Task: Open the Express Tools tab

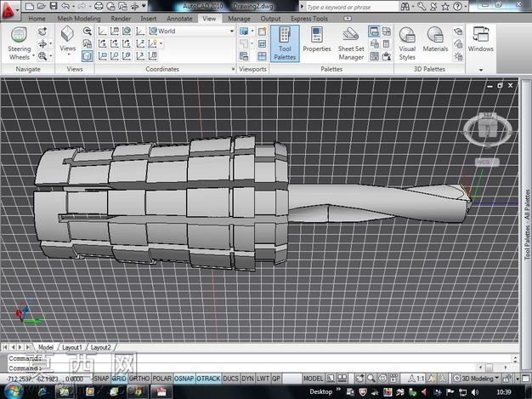Action: (x=309, y=19)
